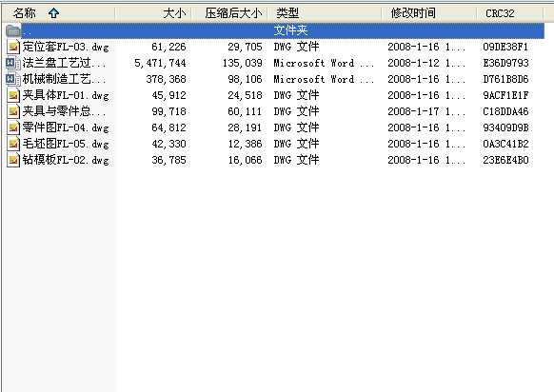Screen dimensions: 554x392
Task: Click the DWG icon for 夹具与零件总...
Action: [13, 111]
